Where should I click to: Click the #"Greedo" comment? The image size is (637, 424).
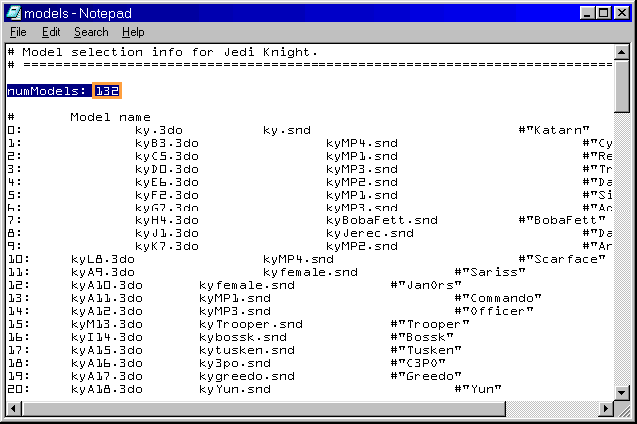point(426,376)
